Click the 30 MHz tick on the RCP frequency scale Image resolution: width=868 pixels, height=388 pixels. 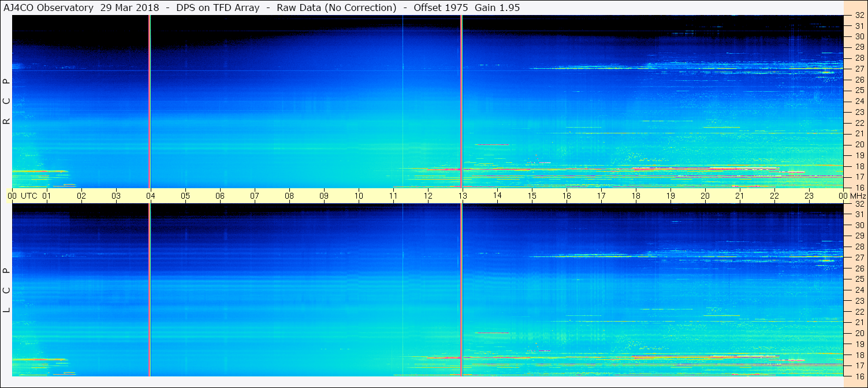(x=859, y=37)
